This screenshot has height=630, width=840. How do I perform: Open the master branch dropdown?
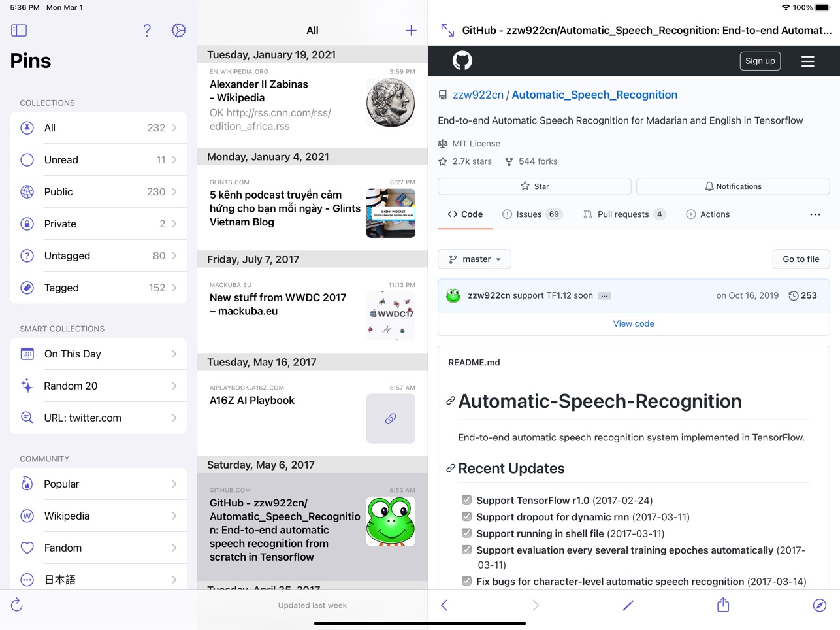474,259
